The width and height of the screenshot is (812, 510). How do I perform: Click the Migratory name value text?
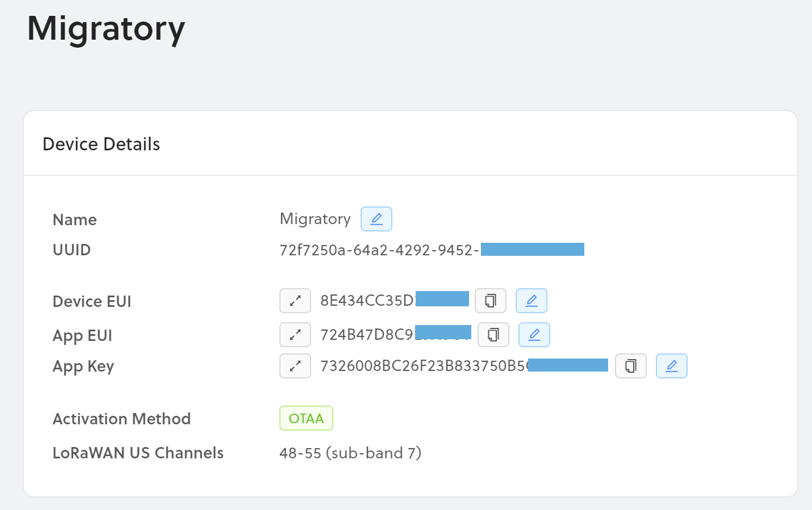315,219
